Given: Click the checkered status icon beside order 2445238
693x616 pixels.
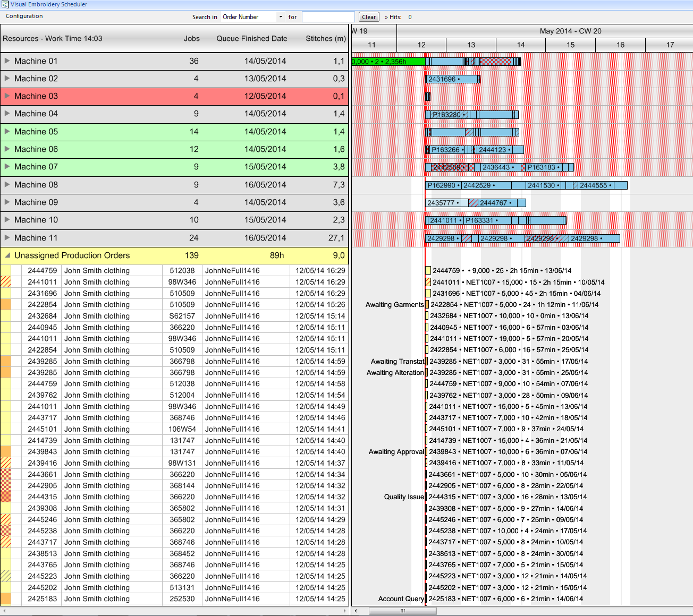Looking at the screenshot, I should click(x=5, y=531).
